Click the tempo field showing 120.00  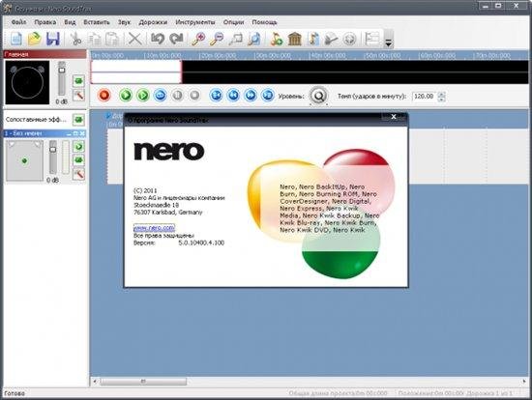point(424,97)
